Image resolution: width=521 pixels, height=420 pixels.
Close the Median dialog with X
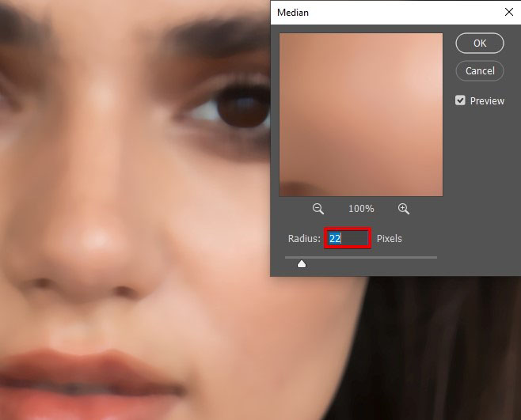tap(508, 13)
